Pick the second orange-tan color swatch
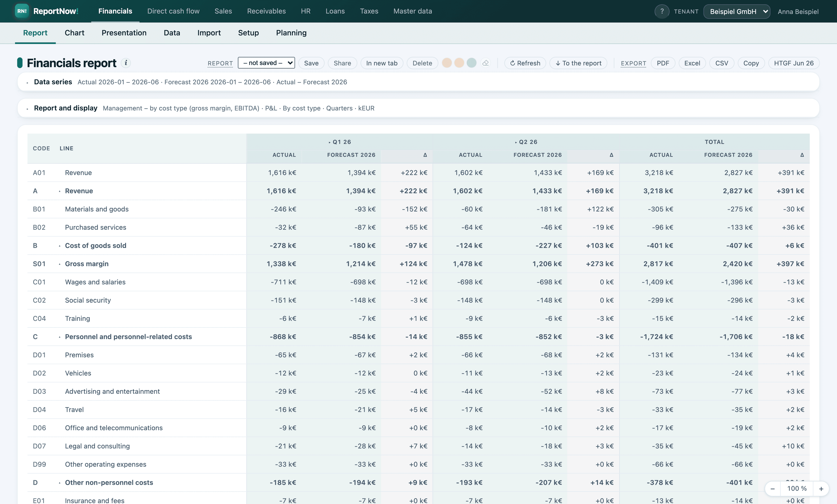This screenshot has width=837, height=504. (x=459, y=63)
